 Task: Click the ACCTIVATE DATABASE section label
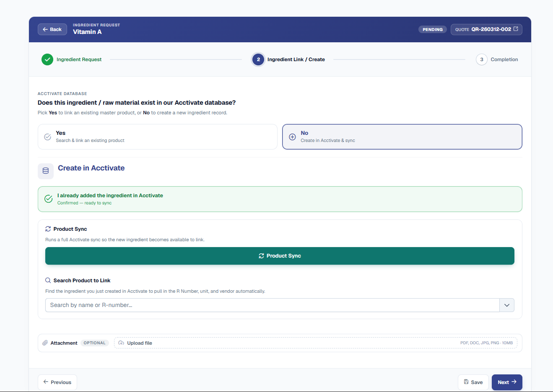click(x=62, y=94)
